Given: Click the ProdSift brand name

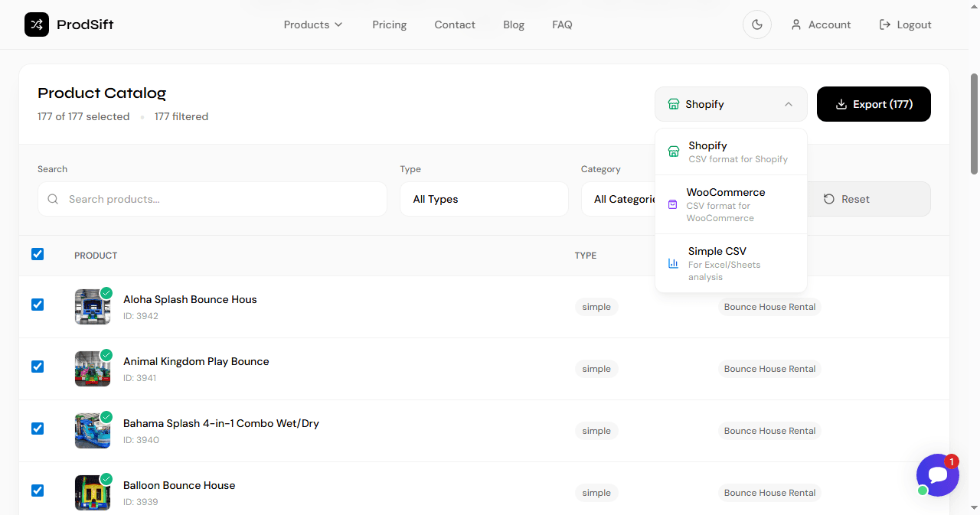Looking at the screenshot, I should tap(85, 24).
